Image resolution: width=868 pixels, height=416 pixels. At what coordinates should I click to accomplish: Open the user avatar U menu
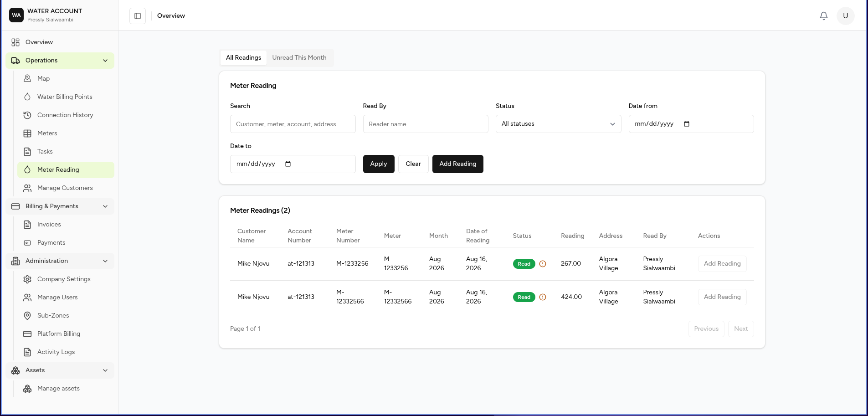pyautogui.click(x=845, y=16)
